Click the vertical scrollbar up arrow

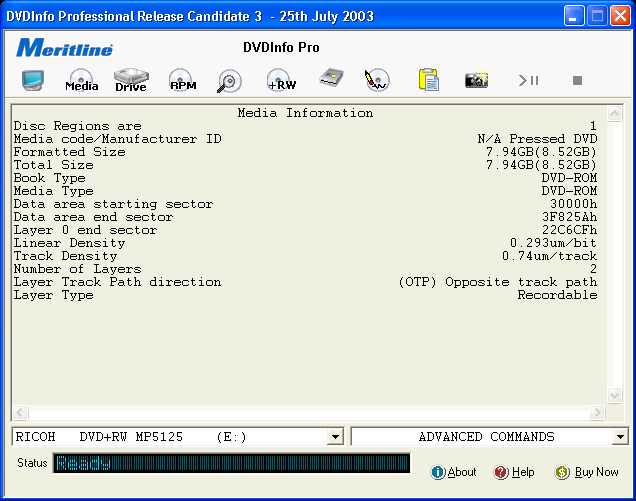point(615,114)
